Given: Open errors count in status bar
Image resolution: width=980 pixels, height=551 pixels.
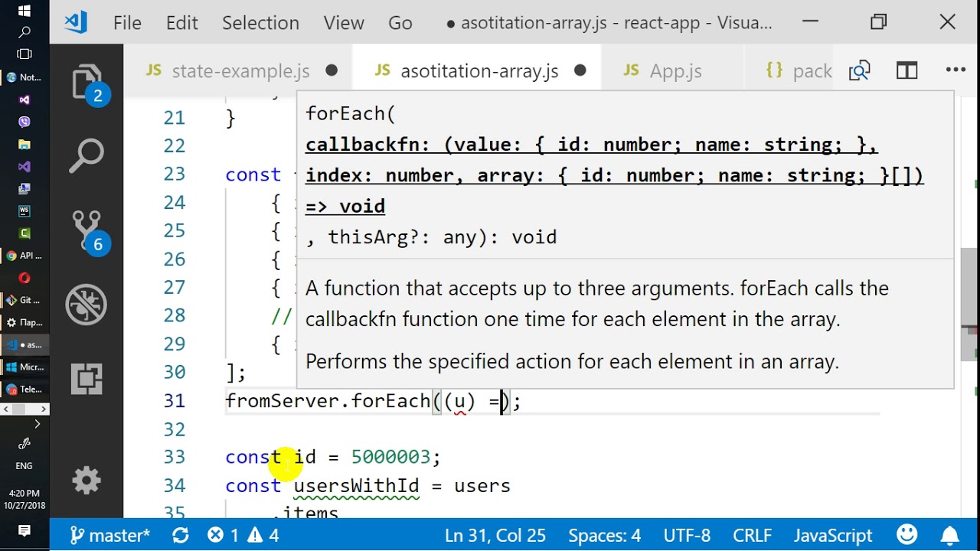Looking at the screenshot, I should 224,535.
